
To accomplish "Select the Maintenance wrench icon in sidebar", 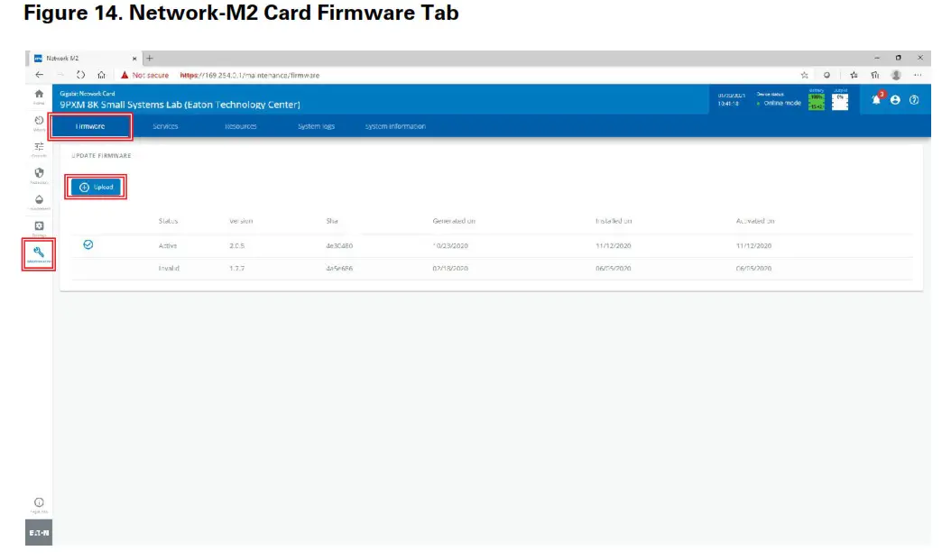I will [x=39, y=254].
